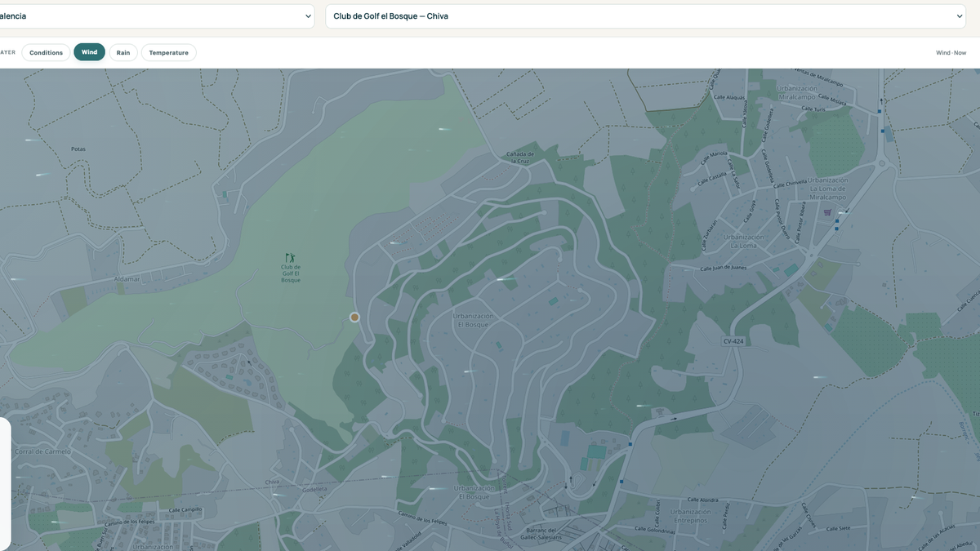Click the Calle Juan de Juanes street label
The image size is (980, 551).
coord(724,267)
